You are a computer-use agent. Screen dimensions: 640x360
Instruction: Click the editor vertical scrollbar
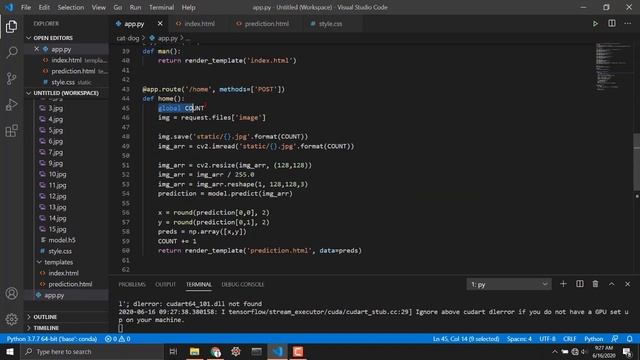click(x=636, y=162)
